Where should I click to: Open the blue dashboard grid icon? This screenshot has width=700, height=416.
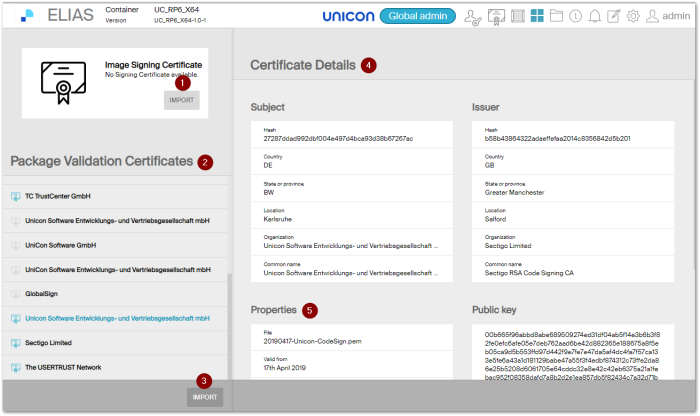pos(537,16)
